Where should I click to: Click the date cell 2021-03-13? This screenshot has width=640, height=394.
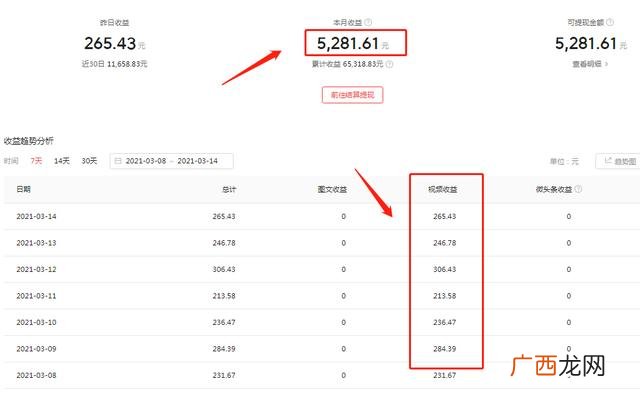(x=36, y=243)
